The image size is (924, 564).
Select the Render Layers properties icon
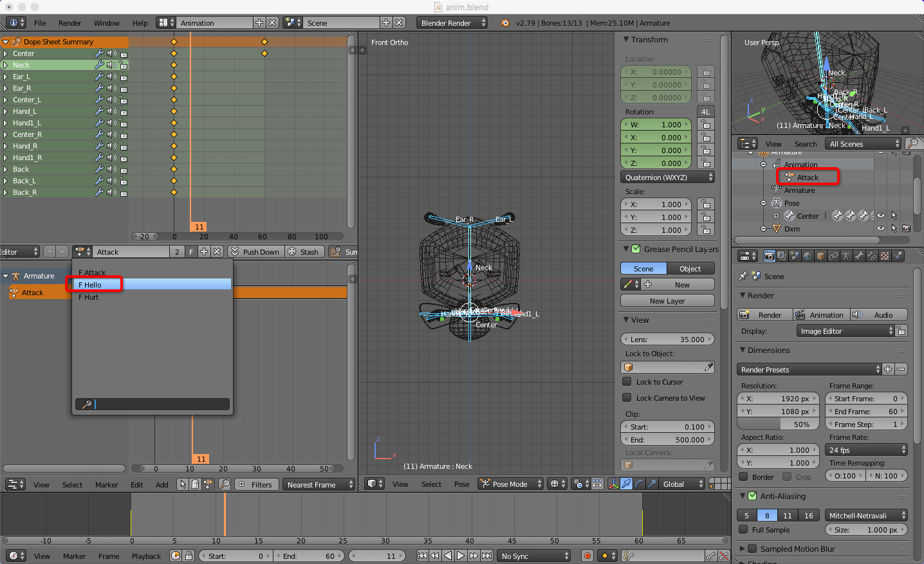[782, 256]
